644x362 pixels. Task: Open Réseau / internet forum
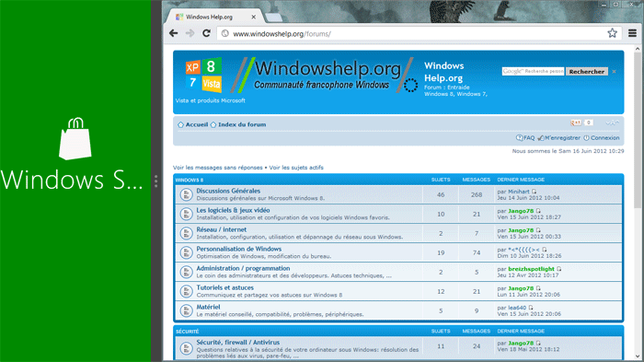coord(222,229)
